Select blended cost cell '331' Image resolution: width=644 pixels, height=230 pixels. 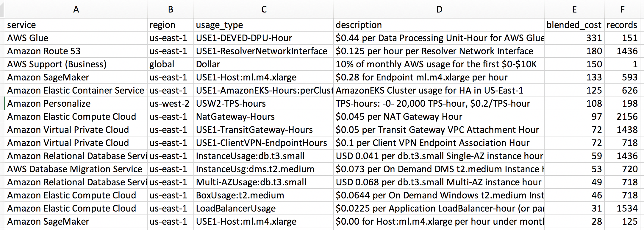(574, 38)
